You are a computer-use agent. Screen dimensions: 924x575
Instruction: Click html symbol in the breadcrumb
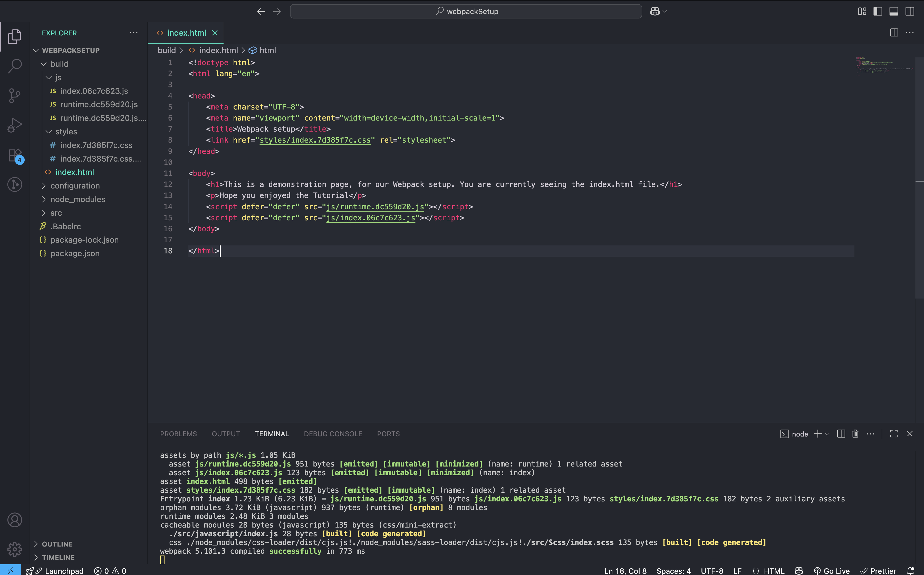263,50
